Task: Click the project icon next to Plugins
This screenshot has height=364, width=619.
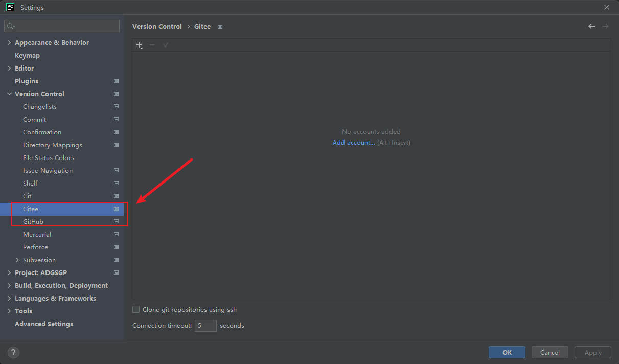Action: [x=116, y=81]
